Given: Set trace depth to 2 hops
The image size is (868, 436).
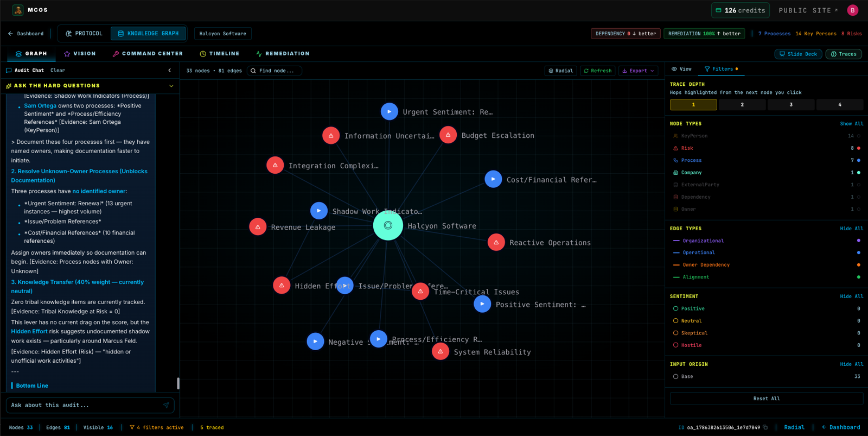Looking at the screenshot, I should click(x=742, y=105).
